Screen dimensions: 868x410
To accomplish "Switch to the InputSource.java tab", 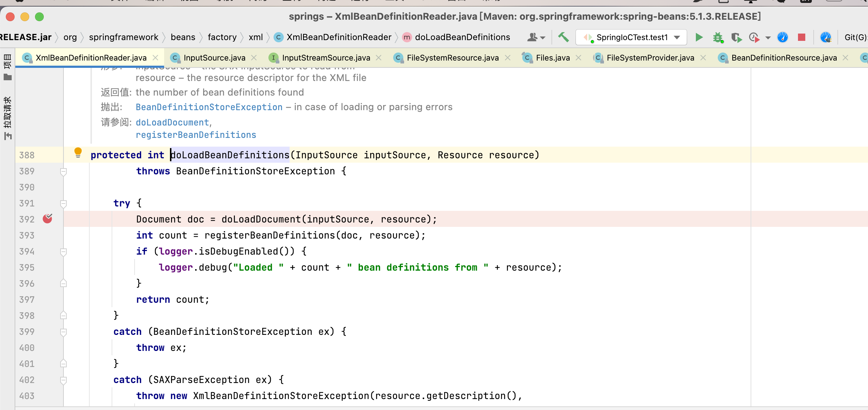I will [x=214, y=58].
